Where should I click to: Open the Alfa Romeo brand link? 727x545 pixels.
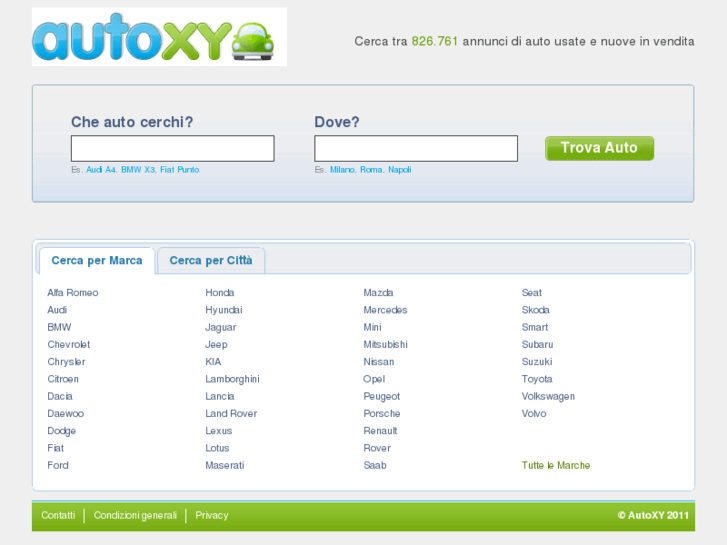click(73, 293)
